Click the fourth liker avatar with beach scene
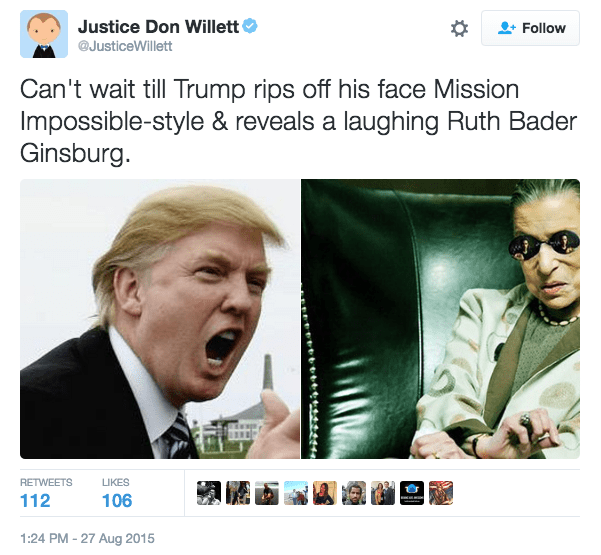This screenshot has width=601, height=555. coord(296,493)
